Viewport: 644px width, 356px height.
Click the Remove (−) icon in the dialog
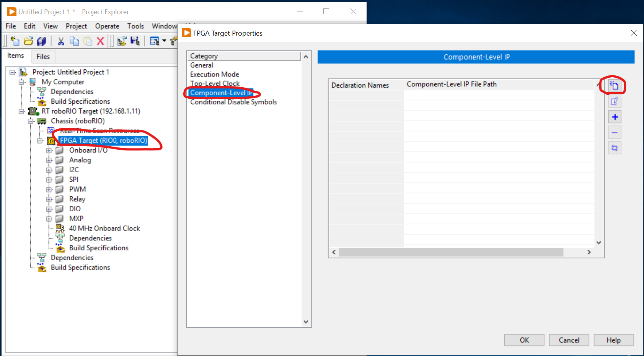[x=615, y=132]
